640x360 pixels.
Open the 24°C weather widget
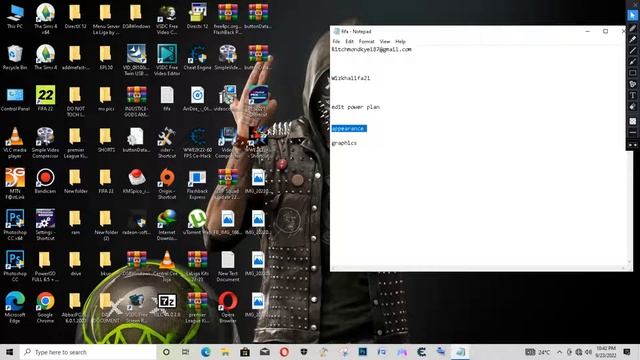pyautogui.click(x=538, y=352)
